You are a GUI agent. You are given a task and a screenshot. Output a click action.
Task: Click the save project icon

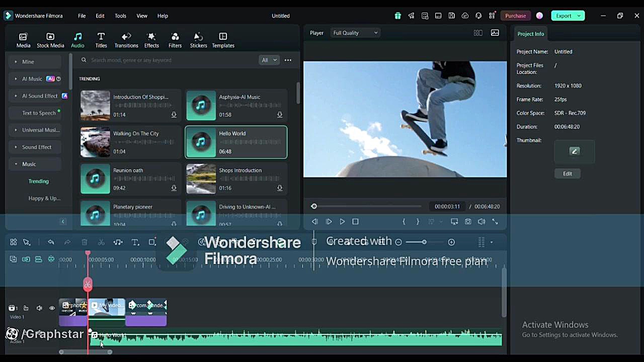point(452,16)
